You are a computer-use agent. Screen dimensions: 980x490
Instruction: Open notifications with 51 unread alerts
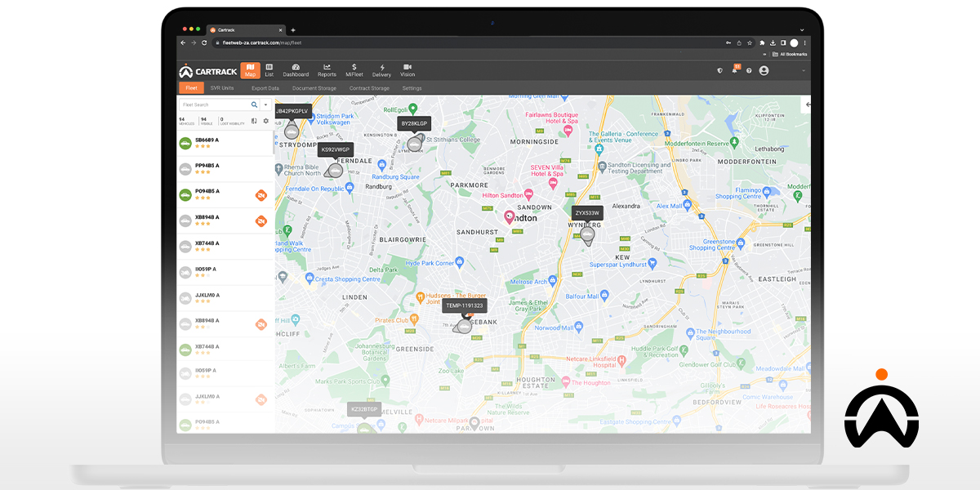[734, 71]
